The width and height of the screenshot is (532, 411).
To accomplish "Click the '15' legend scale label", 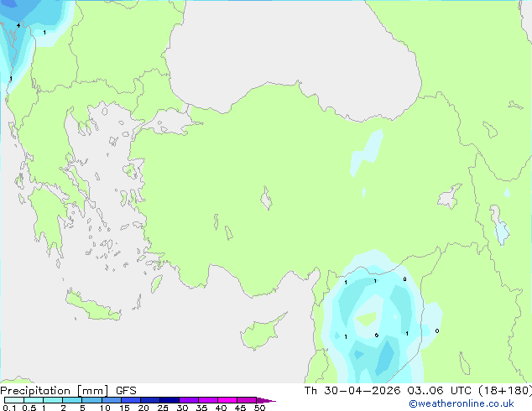I will (x=124, y=408).
